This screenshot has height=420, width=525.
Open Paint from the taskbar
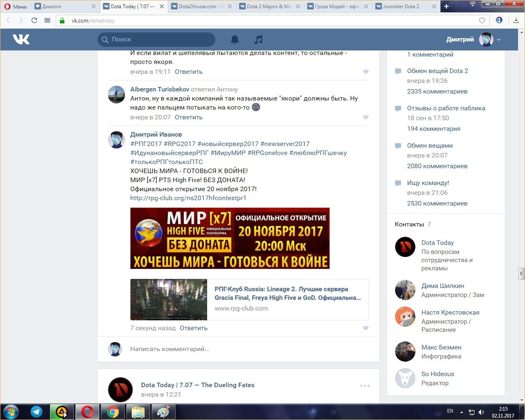point(163,412)
